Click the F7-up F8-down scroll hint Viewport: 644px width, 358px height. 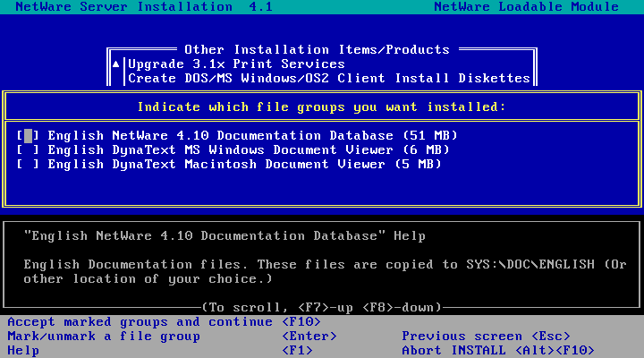coord(322,308)
